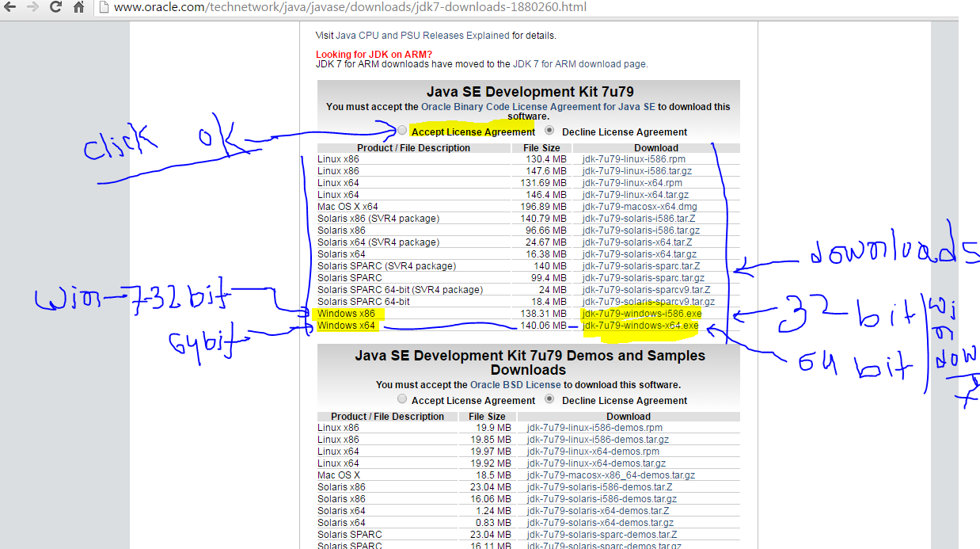980x549 pixels.
Task: Download jdk-7u79-solaris-x64-demos.tar.gz
Action: (600, 523)
